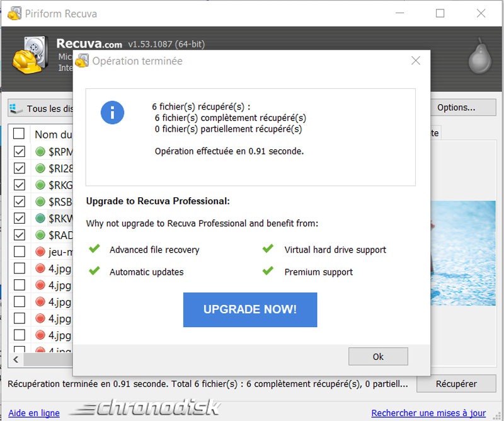This screenshot has height=421, width=504.
Task: Check the jeu-m file checkbox
Action: tap(19, 251)
